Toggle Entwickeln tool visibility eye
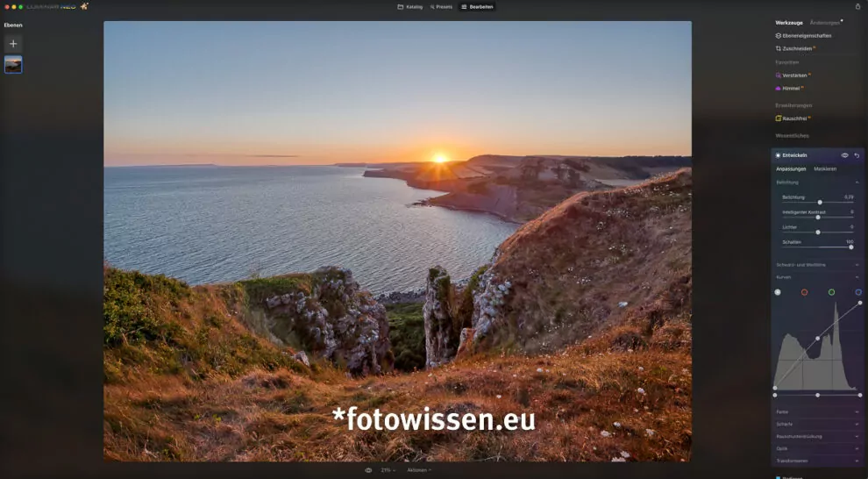The height and width of the screenshot is (479, 868). pyautogui.click(x=844, y=155)
